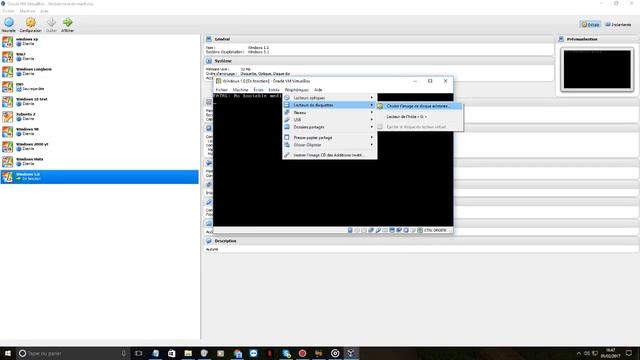This screenshot has width=640, height=360.
Task: Click the Windows xp OS icon in the list
Action: 7,42
